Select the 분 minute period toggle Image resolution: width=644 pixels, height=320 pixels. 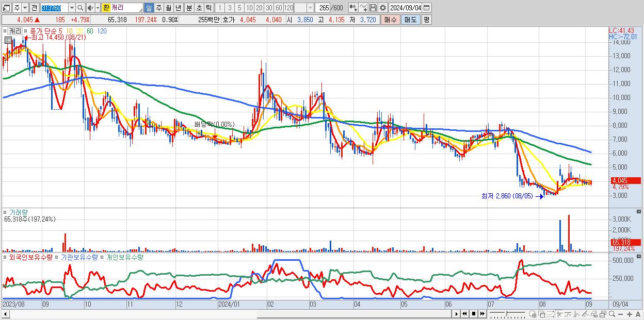point(189,8)
